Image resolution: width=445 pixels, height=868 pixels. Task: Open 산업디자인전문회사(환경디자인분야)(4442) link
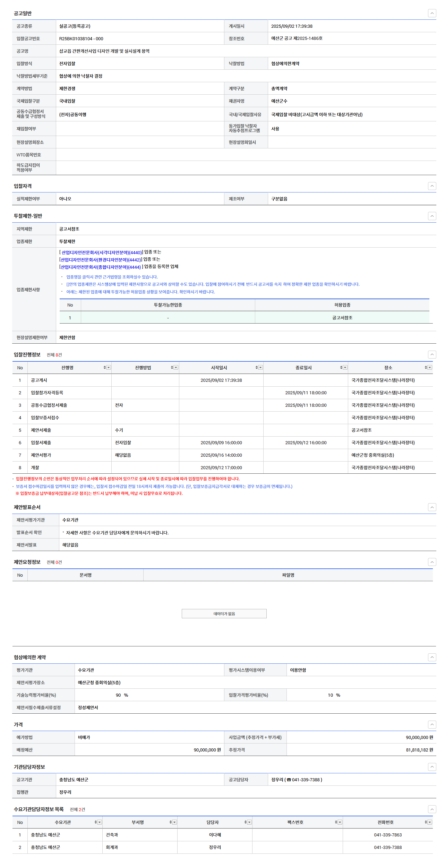(x=101, y=260)
